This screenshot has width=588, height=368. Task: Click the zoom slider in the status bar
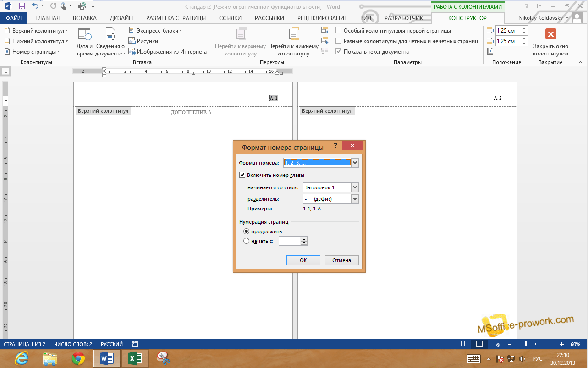526,344
